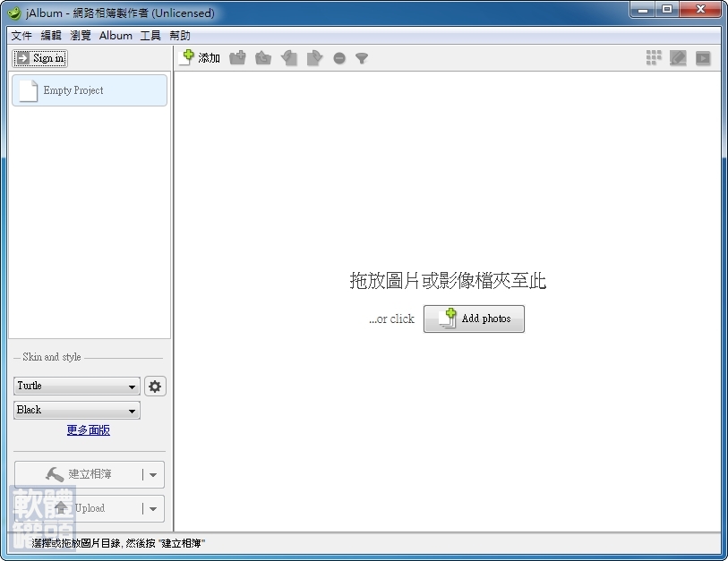The width and height of the screenshot is (728, 561).
Task: Click the Skin and style label
Action: [52, 357]
